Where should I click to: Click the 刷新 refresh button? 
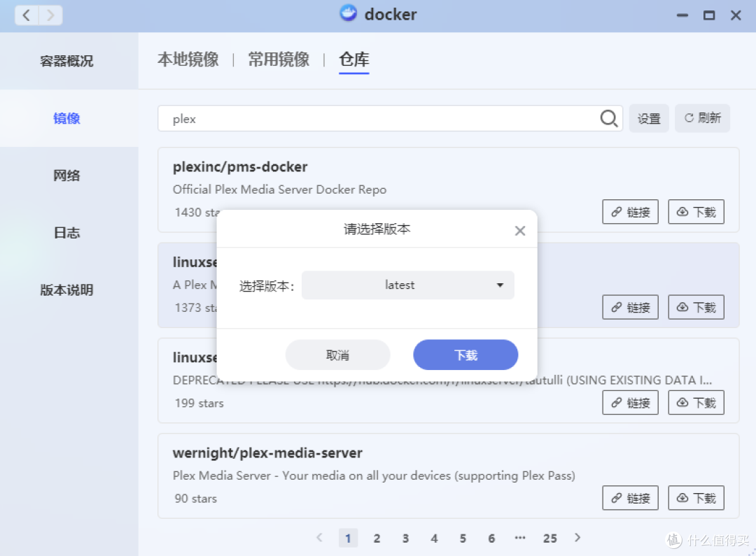coord(703,118)
